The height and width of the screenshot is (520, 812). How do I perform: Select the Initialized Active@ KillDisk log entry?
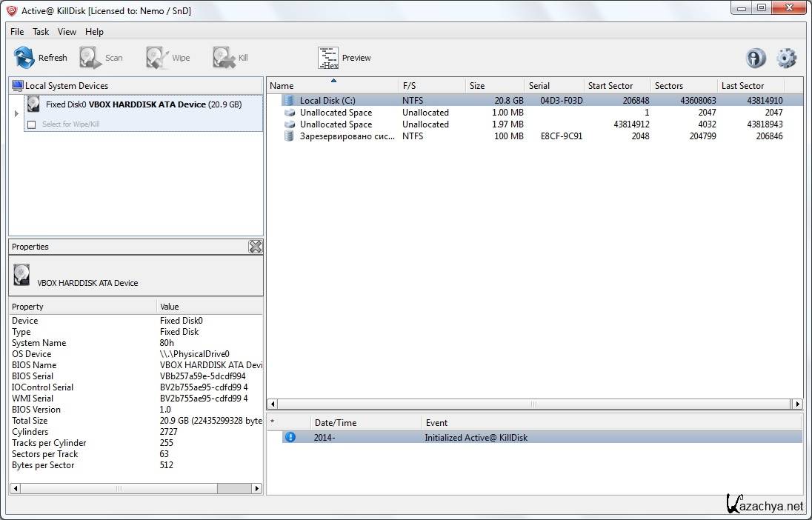(x=475, y=438)
